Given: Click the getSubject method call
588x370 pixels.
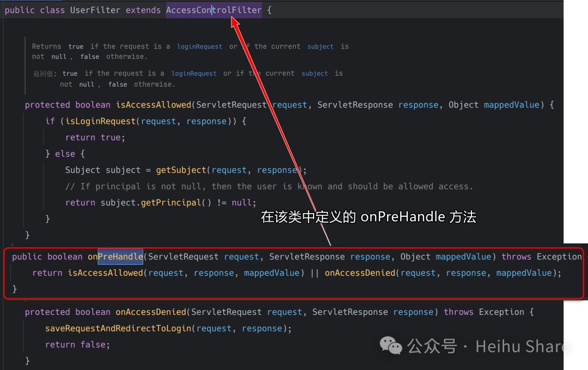Looking at the screenshot, I should (181, 170).
